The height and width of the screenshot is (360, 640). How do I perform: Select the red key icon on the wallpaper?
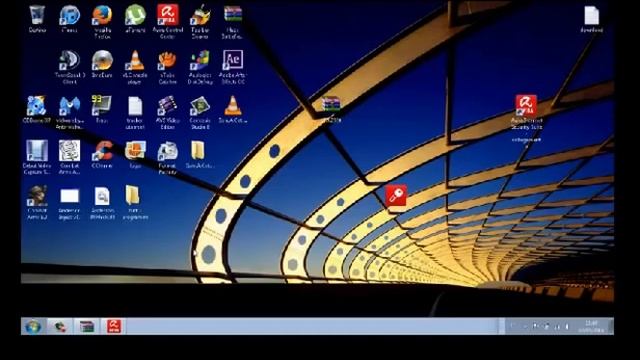click(x=396, y=195)
